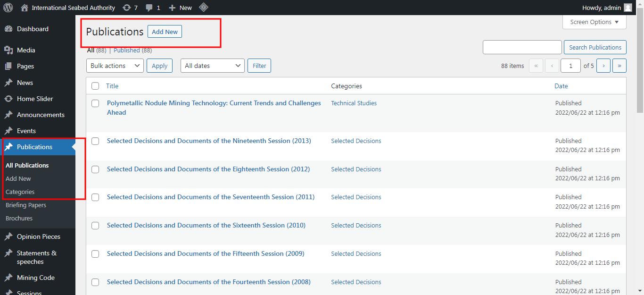The height and width of the screenshot is (295, 644).
Task: Open Selected Decisions of the Sixteenth Session (2010)
Action: 206,225
